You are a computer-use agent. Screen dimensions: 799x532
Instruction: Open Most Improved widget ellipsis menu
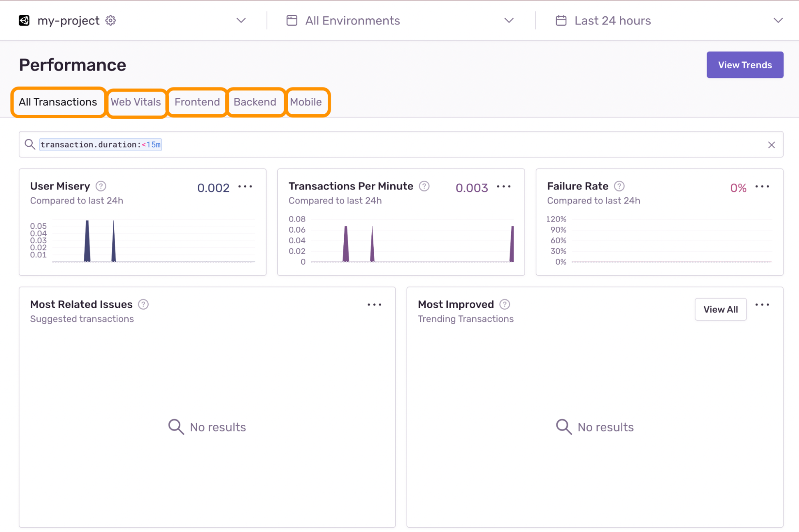pyautogui.click(x=762, y=305)
